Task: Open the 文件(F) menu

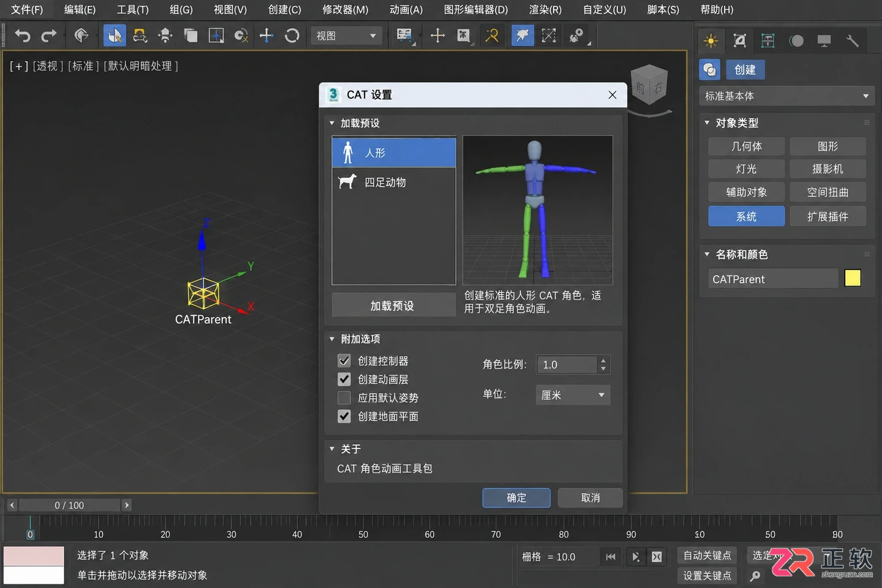Action: [x=27, y=10]
